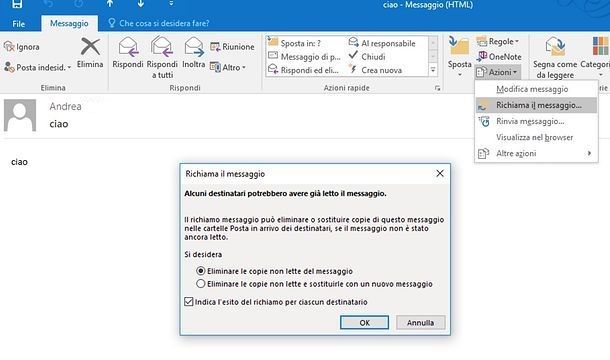Click the next item down arrow
Image resolution: width=610 pixels, height=360 pixels.
(x=140, y=4)
